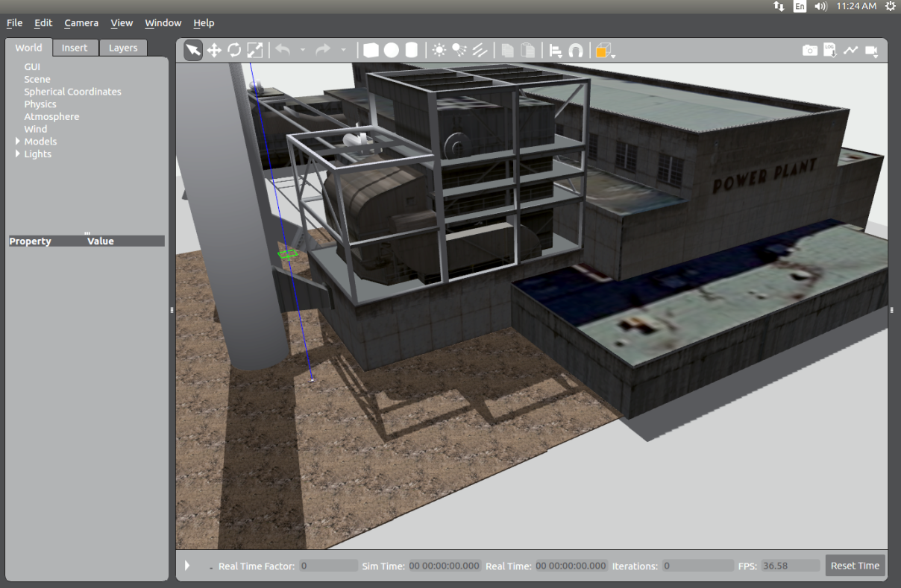
Task: Open the data log recorder
Action: [x=830, y=50]
